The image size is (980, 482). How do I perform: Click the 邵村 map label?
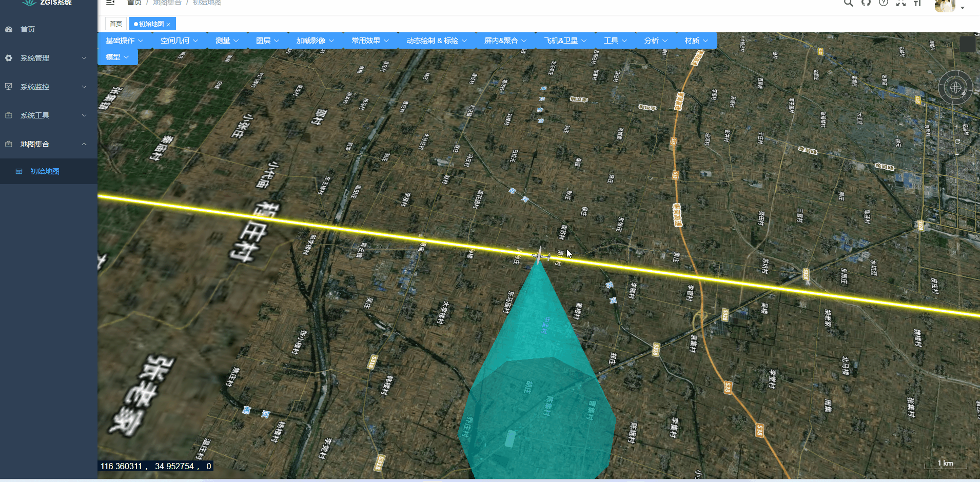319,116
